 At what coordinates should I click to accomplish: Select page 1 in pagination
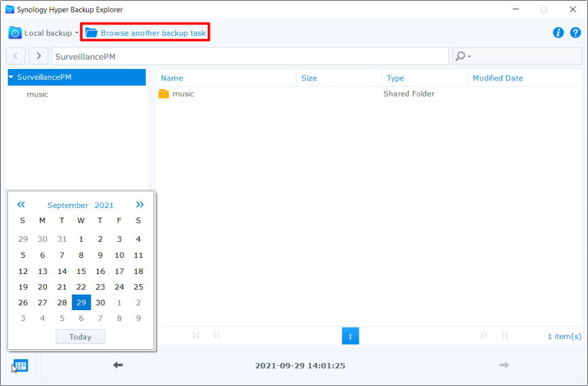click(x=350, y=336)
